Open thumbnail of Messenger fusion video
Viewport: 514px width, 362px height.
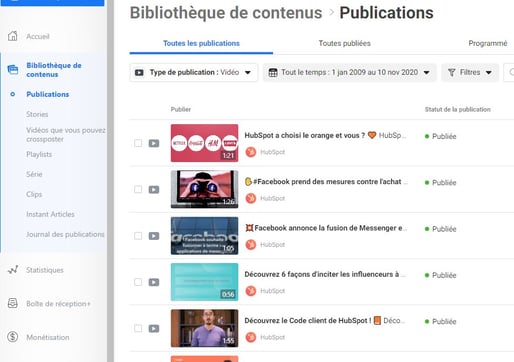(204, 236)
